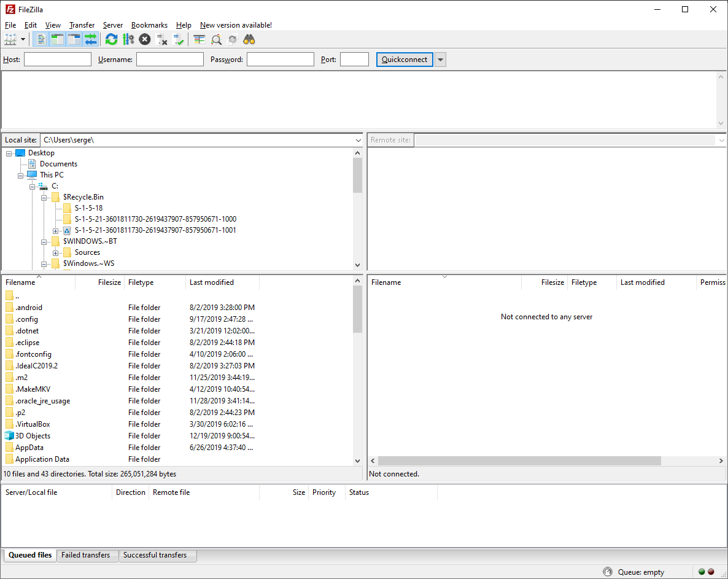Open directory listing filters icon
Viewport: 728px width, 579px height.
199,40
